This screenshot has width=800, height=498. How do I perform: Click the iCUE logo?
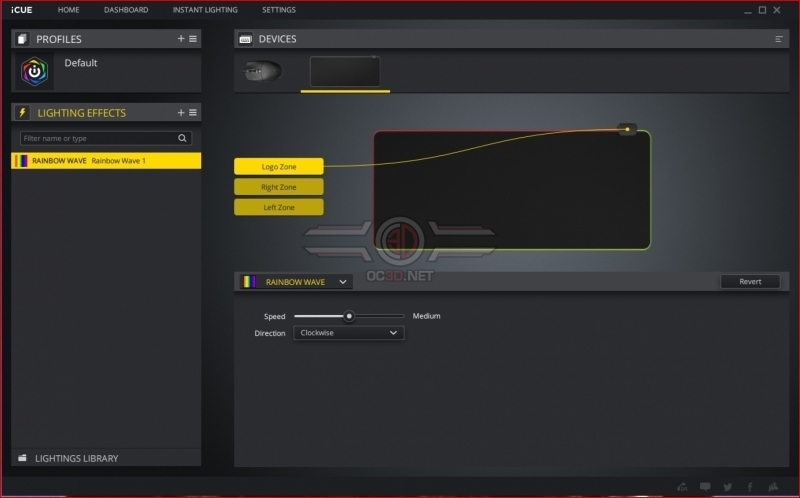pyautogui.click(x=22, y=10)
